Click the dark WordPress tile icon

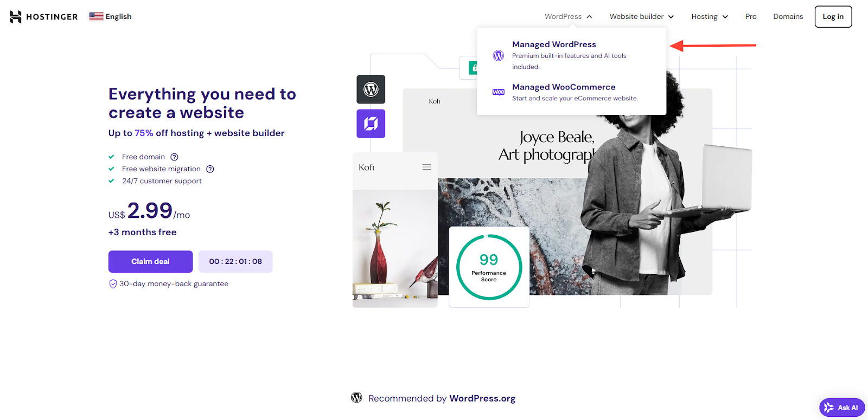(x=371, y=89)
